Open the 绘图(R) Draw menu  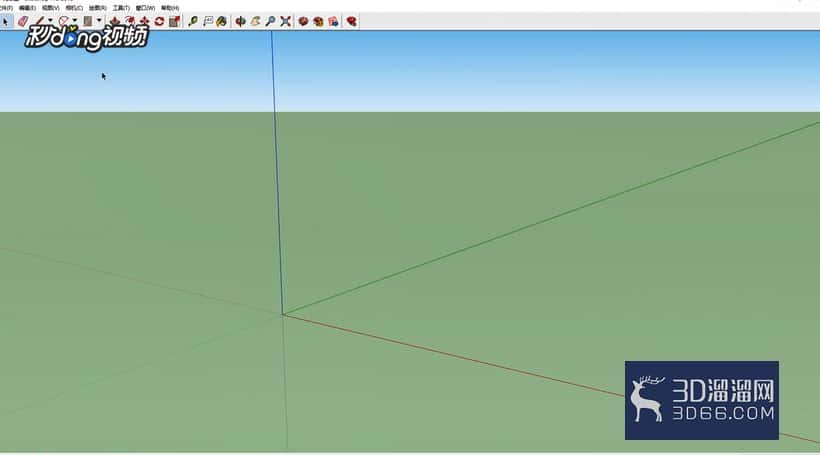coord(98,8)
